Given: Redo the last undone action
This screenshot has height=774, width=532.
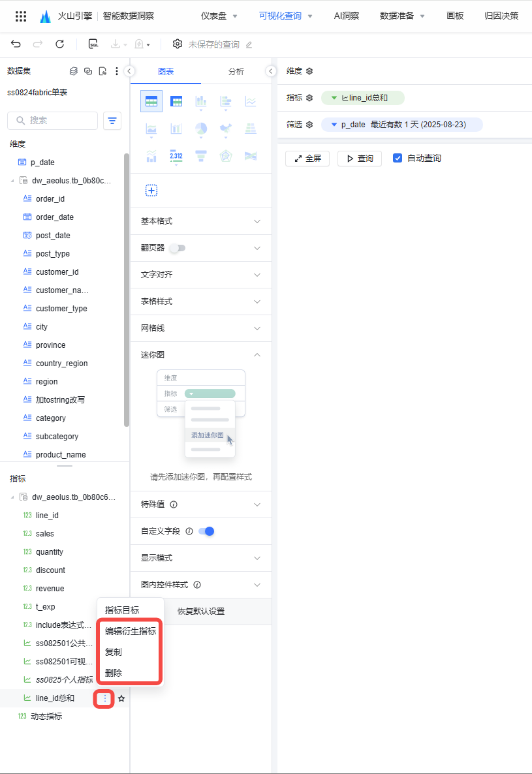Looking at the screenshot, I should (x=37, y=44).
